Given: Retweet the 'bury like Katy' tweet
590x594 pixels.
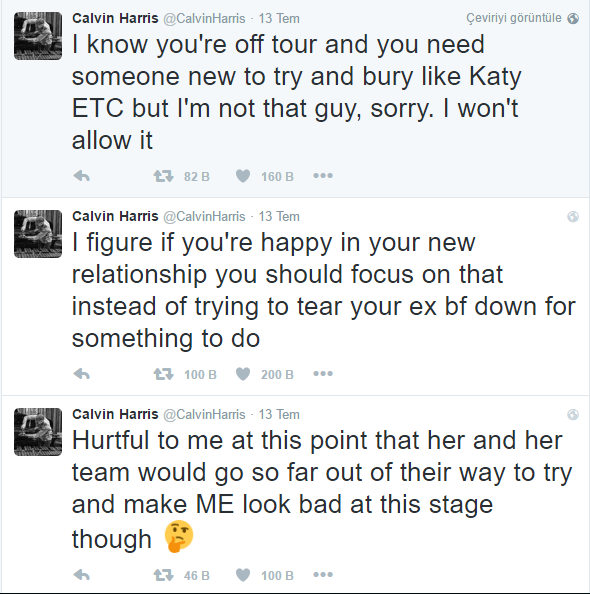Looking at the screenshot, I should click(163, 176).
